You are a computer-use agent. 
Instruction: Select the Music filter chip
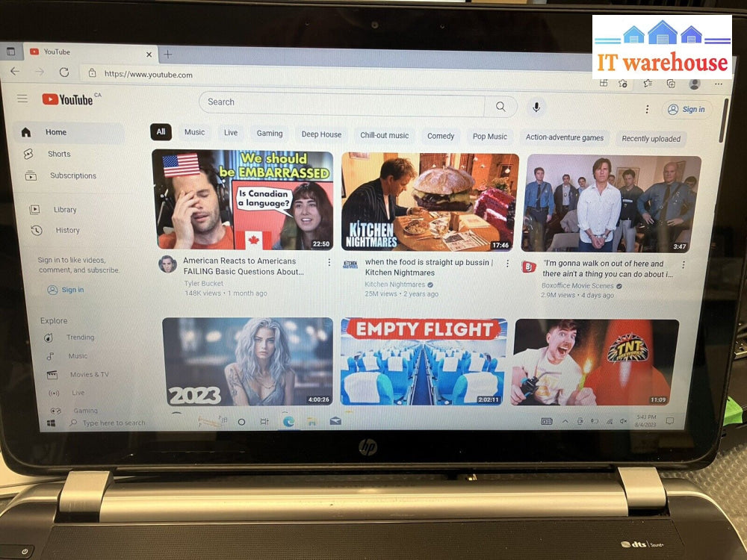click(x=194, y=132)
